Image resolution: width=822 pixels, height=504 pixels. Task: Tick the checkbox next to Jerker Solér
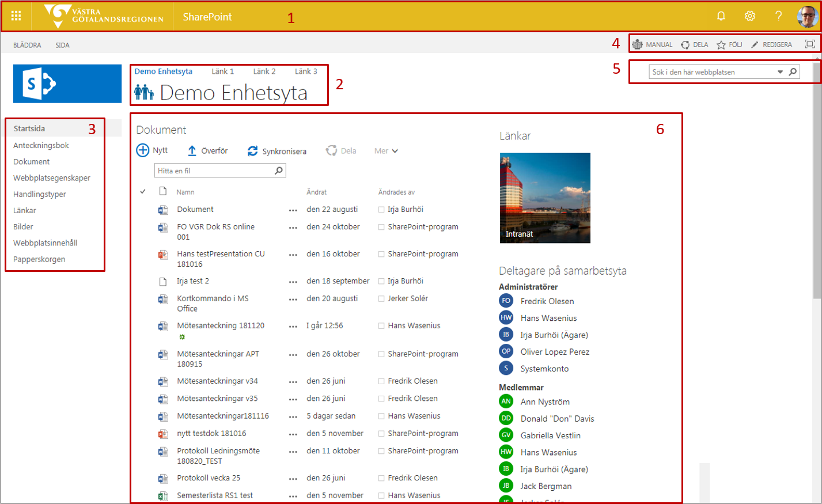(381, 299)
